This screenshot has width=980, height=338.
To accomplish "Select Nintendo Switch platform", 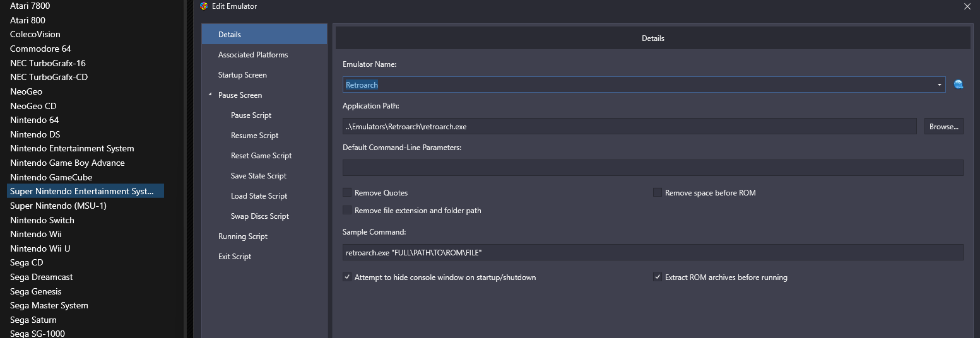I will 42,220.
